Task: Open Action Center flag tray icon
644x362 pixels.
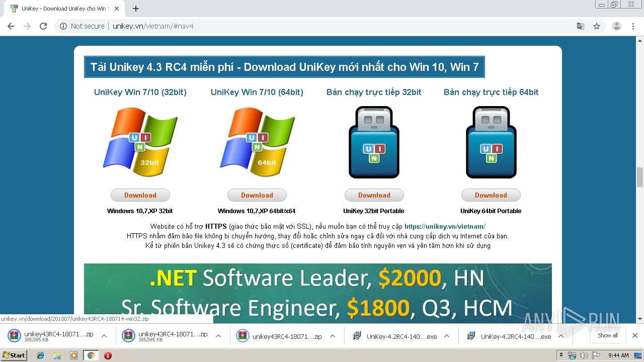Action: 596,355
